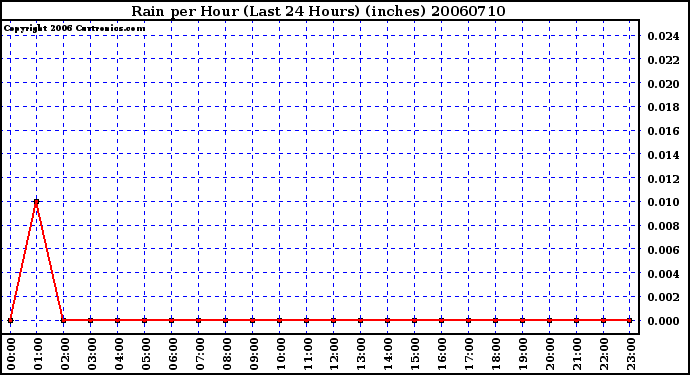Click the 01:00 x-axis label

[x=38, y=354]
